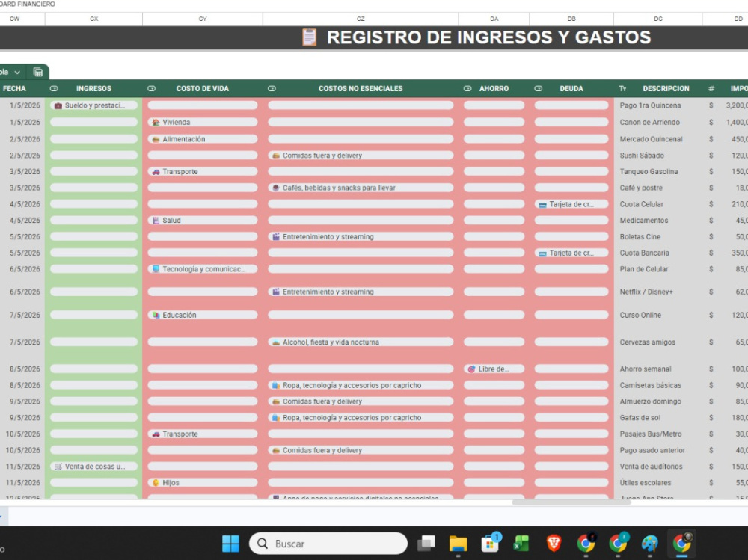Open Comidas fuera y delivery chip in Sushi Sábado row

(361, 156)
